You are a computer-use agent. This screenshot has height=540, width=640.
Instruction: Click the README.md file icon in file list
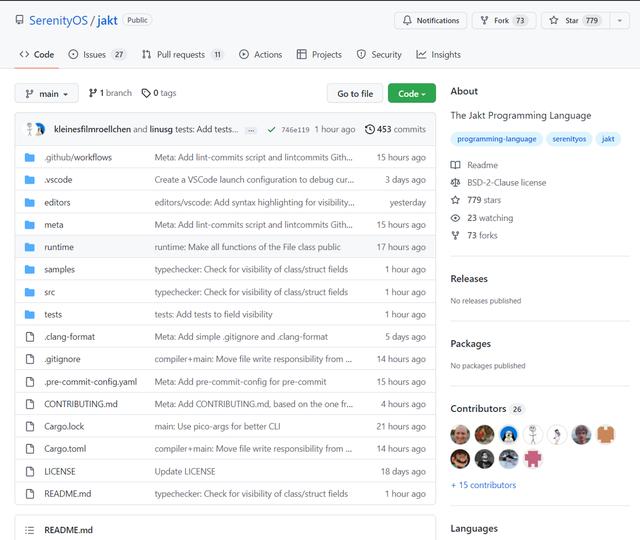click(x=30, y=494)
